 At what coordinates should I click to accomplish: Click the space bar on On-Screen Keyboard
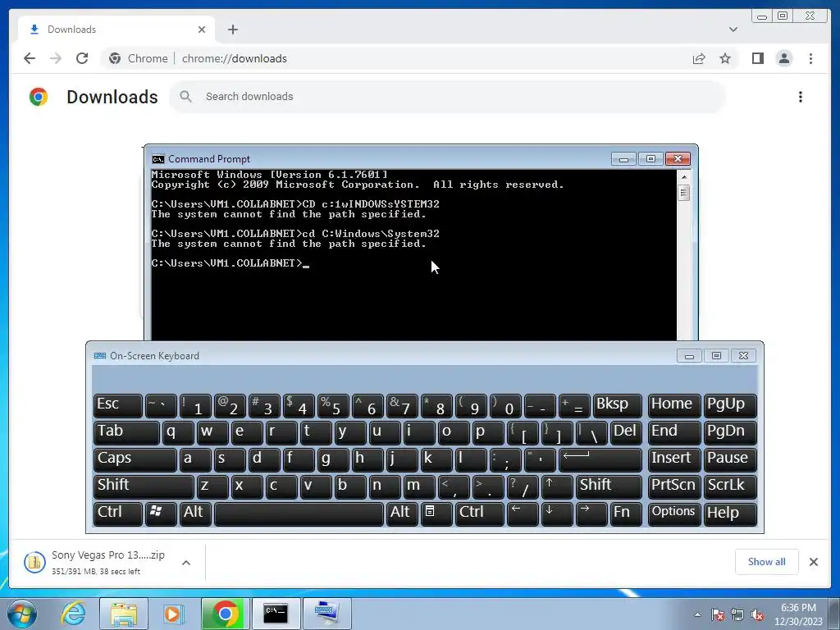[299, 514]
